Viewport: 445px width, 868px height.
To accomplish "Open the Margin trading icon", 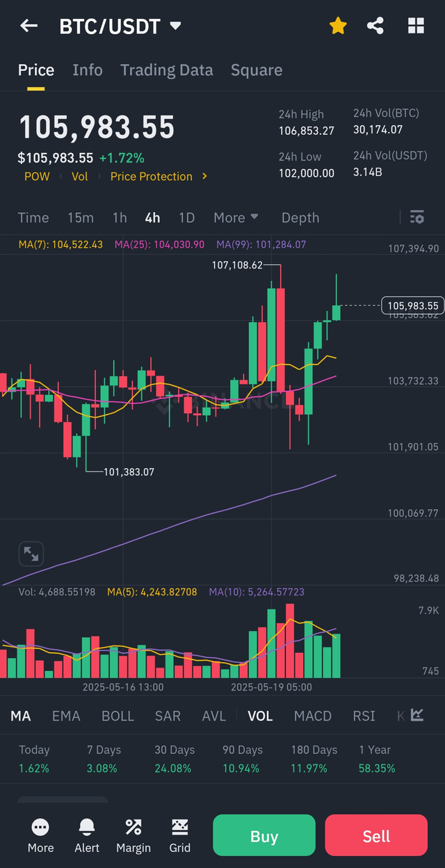I will (x=133, y=835).
